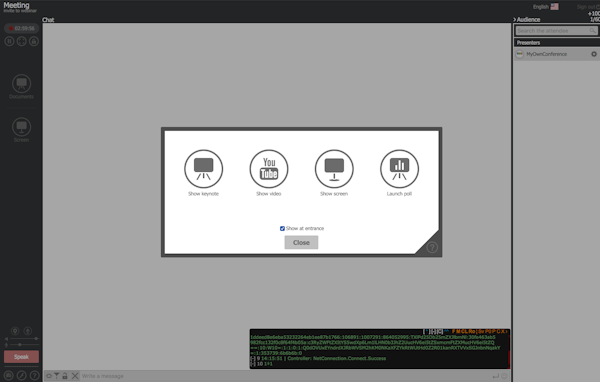Uncheck the Show at entrance checkbox
This screenshot has height=382, width=600.
[282, 229]
